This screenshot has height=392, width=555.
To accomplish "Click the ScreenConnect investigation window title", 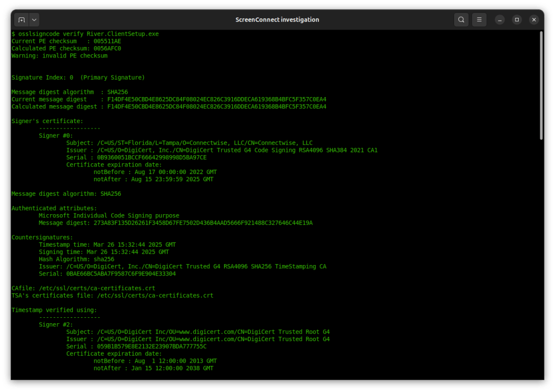I will coord(277,20).
